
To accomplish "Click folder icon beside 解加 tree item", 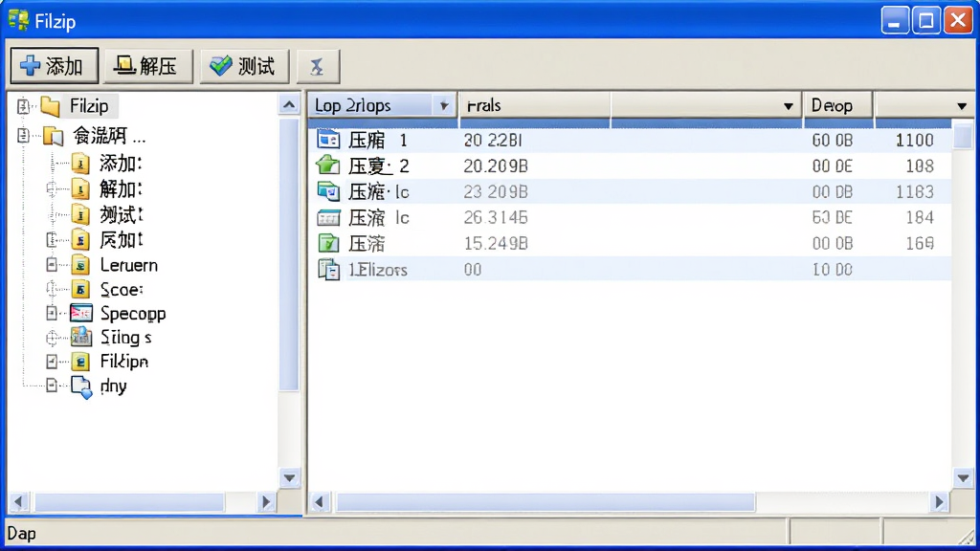I will point(80,188).
